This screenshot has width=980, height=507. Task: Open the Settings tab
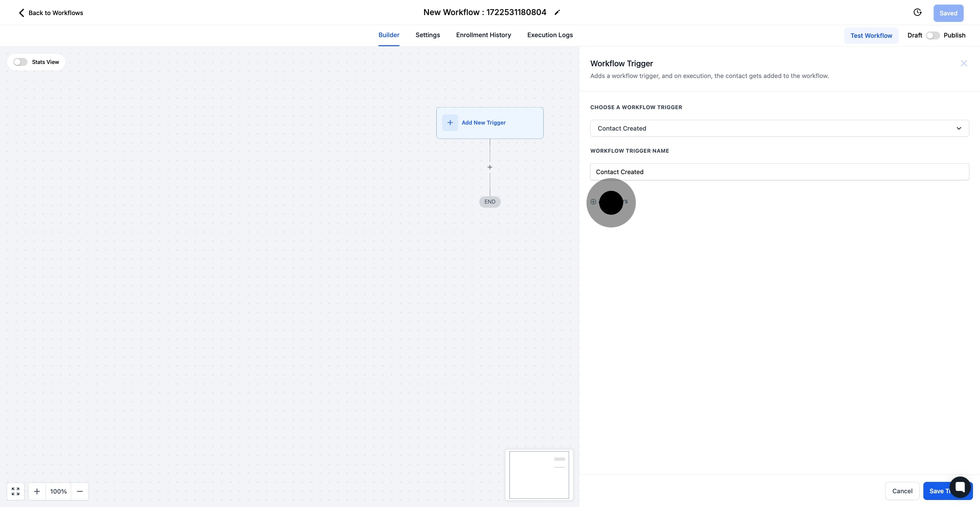tap(428, 35)
